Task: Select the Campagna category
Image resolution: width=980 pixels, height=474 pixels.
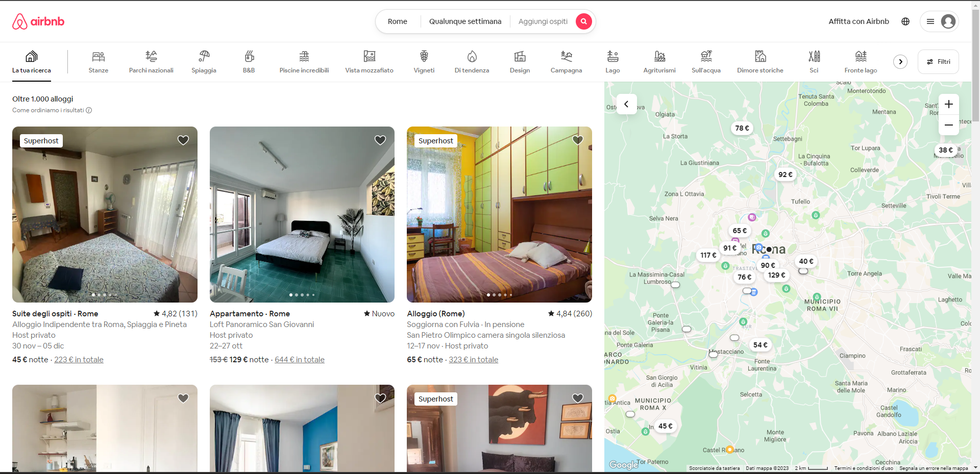Action: (x=566, y=62)
